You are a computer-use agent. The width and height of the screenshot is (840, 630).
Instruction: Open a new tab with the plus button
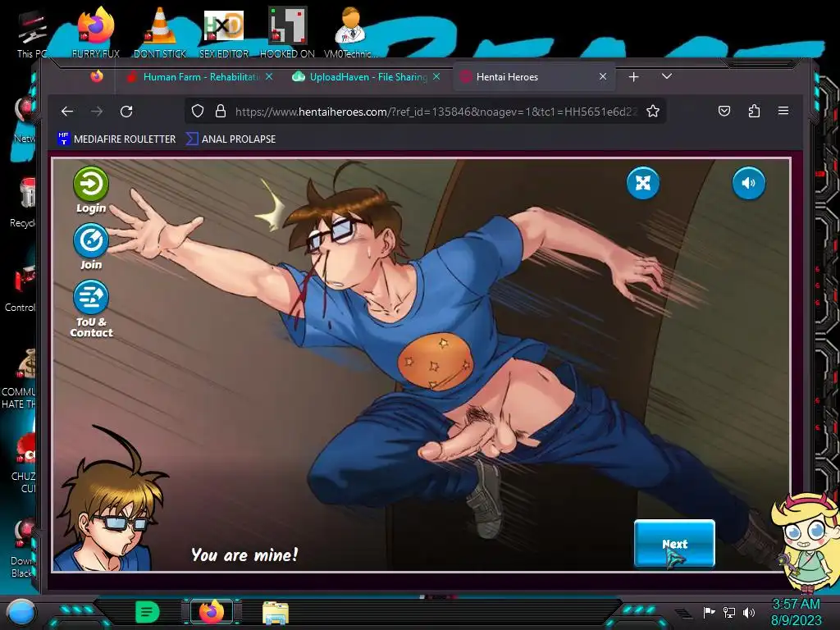[x=634, y=77]
